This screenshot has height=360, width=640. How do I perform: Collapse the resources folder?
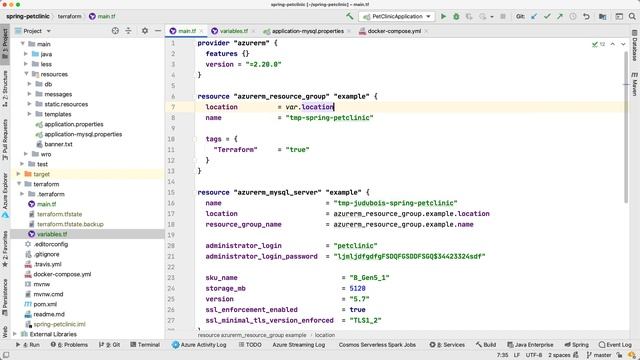coord(26,74)
